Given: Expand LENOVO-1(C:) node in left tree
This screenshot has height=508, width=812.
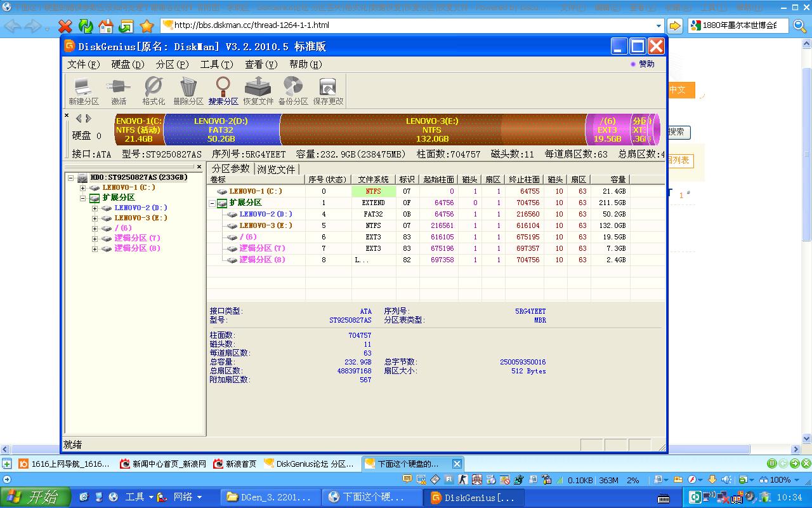Looking at the screenshot, I should point(82,188).
